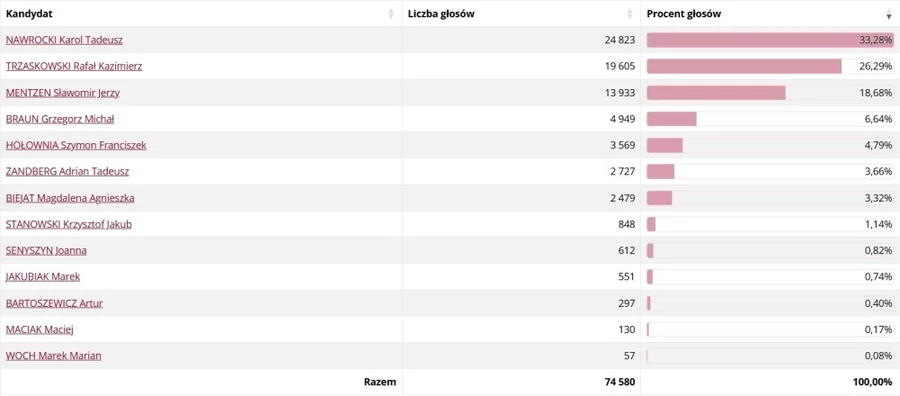
Task: Sort by Kandydat column arrows icon
Action: pyautogui.click(x=391, y=14)
